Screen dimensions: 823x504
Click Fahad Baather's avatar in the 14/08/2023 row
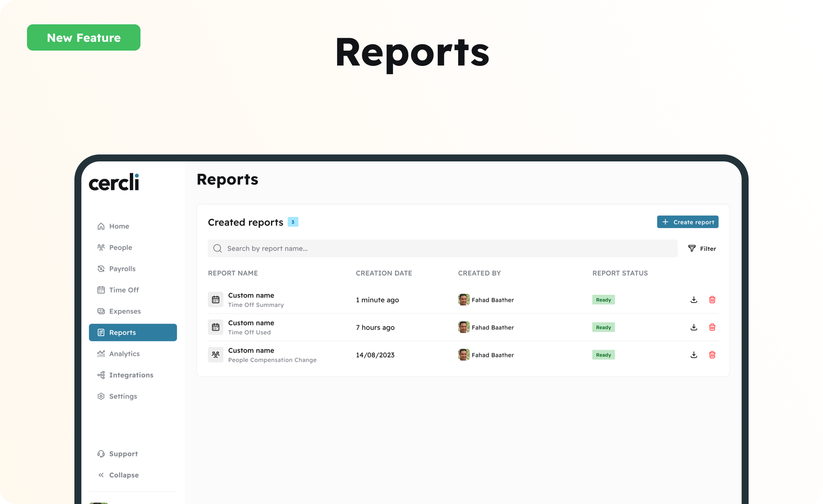click(464, 355)
